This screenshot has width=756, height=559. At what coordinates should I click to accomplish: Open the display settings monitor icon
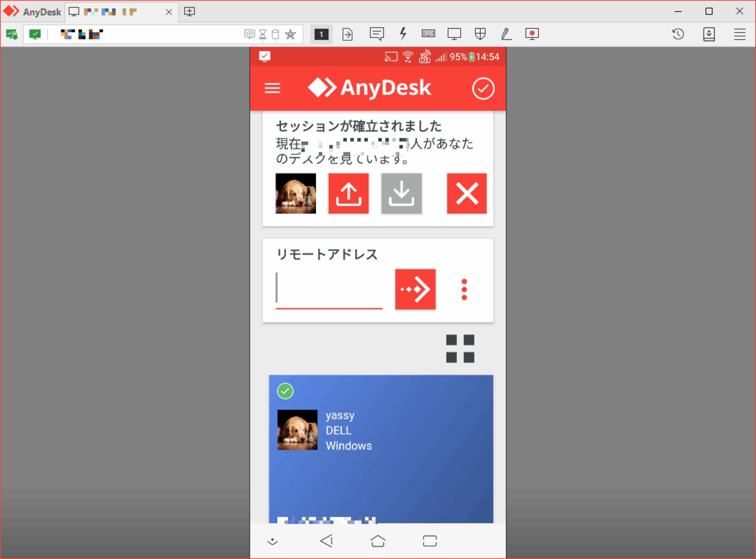[x=455, y=34]
